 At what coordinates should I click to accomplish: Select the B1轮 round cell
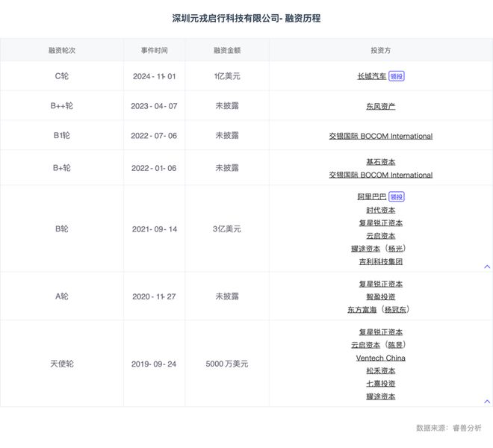click(61, 135)
